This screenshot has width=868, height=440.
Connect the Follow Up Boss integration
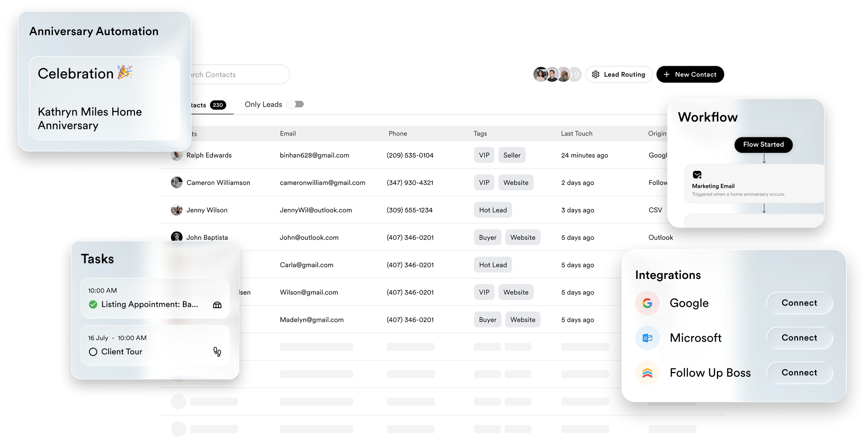799,373
